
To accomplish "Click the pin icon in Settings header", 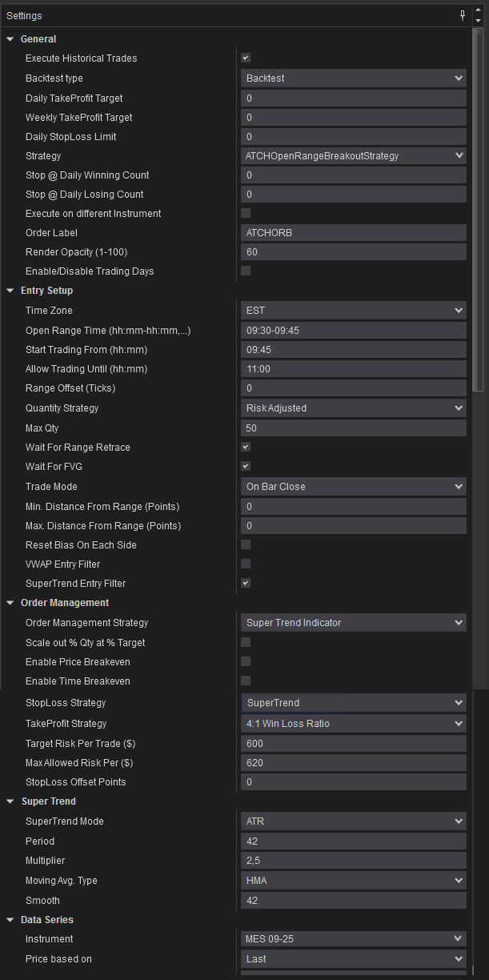I will (x=463, y=14).
